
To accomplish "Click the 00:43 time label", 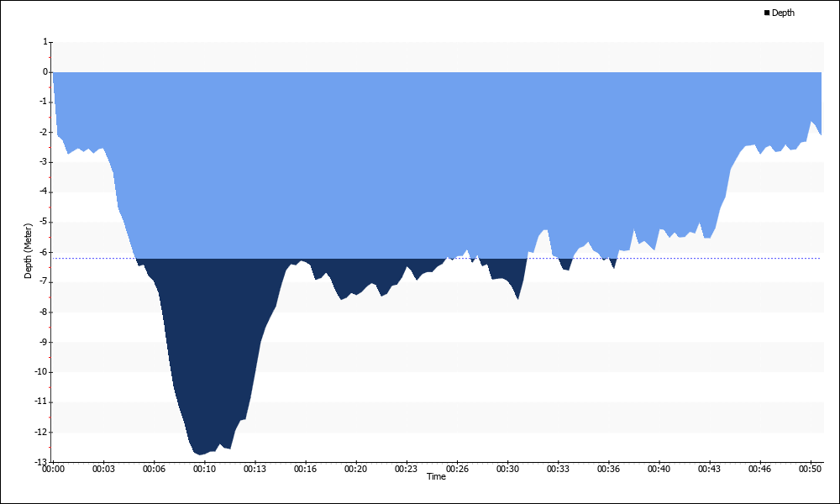I will tap(709, 469).
